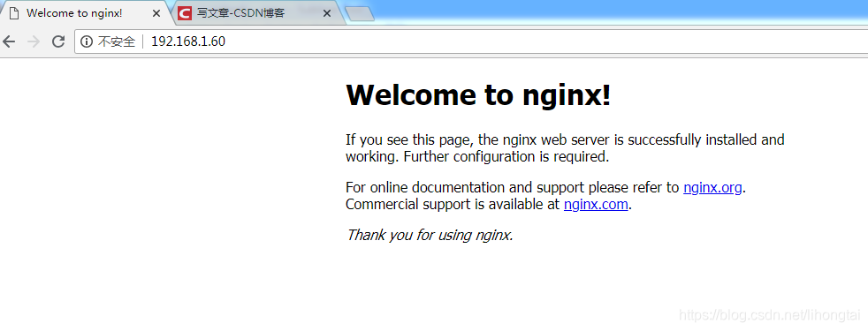
Task: Click the page icon on the nginx tab
Action: click(x=14, y=12)
